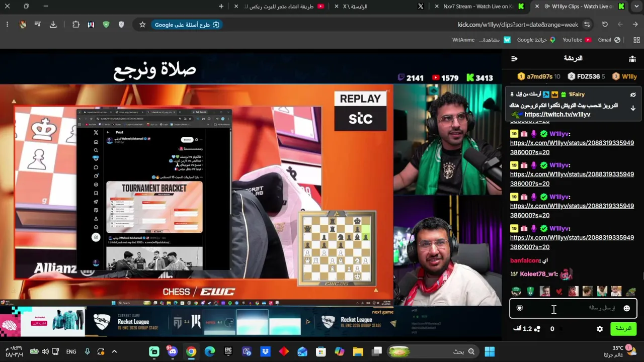This screenshot has height=362, width=644.
Task: Open Windows Start menu
Action: (490, 352)
